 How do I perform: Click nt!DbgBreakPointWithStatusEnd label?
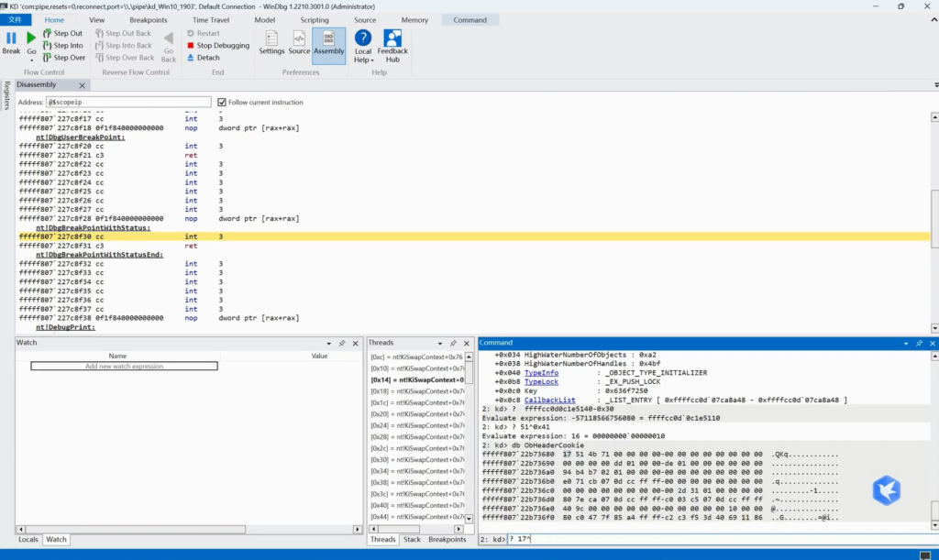[99, 255]
